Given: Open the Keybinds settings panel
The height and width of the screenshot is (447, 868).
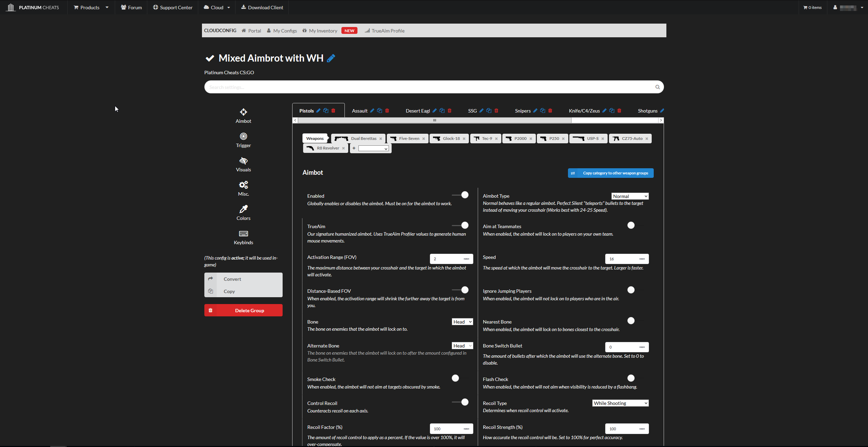Looking at the screenshot, I should pos(243,237).
